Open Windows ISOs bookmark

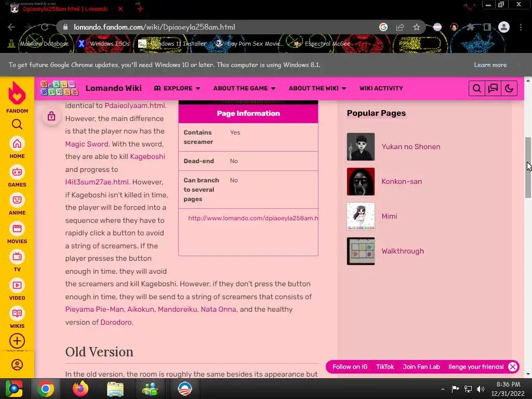click(104, 44)
